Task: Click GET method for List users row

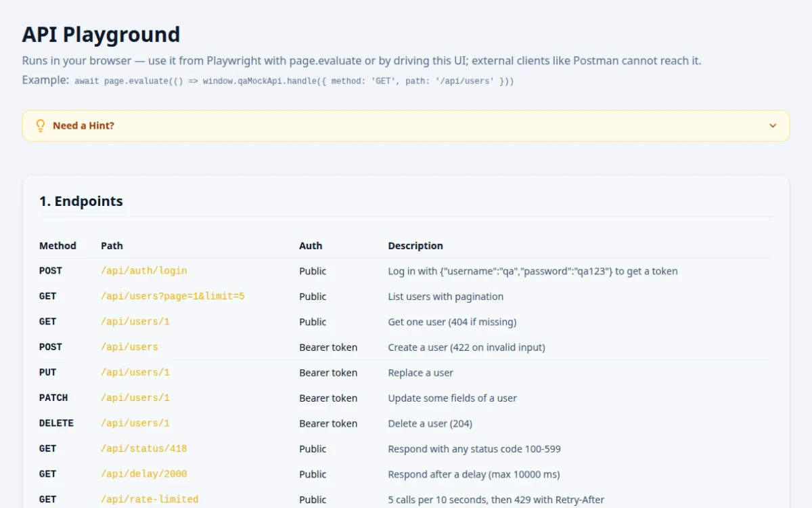Action: pos(48,296)
